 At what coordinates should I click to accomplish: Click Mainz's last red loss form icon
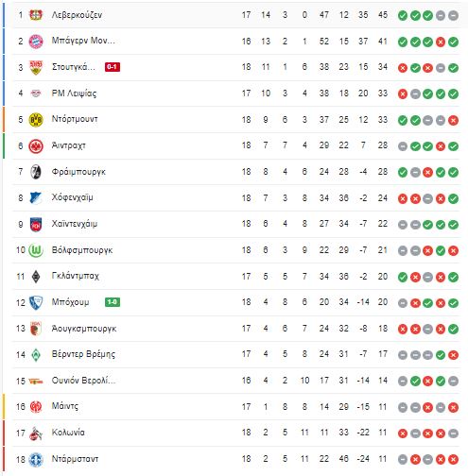point(453,407)
